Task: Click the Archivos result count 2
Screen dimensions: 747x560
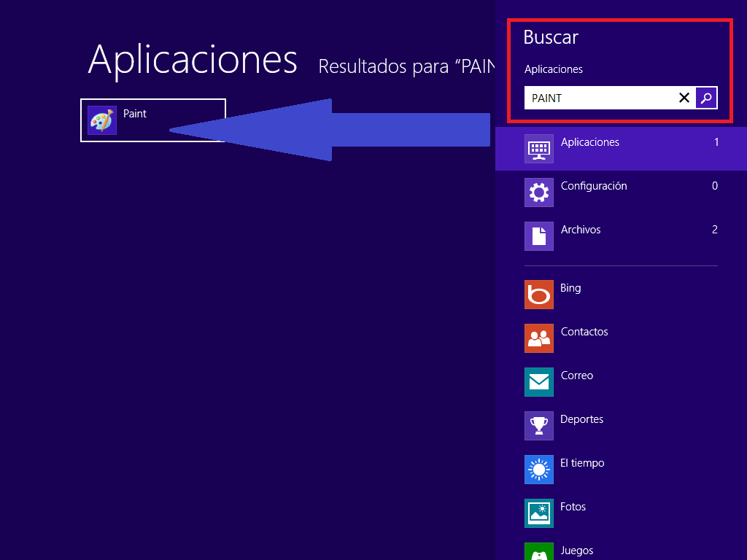Action: [715, 230]
